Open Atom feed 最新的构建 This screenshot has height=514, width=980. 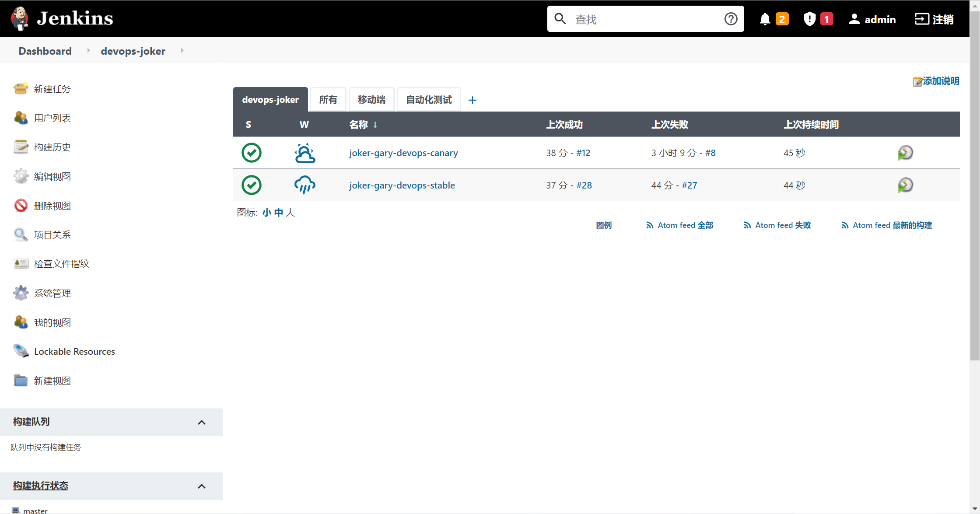point(887,225)
